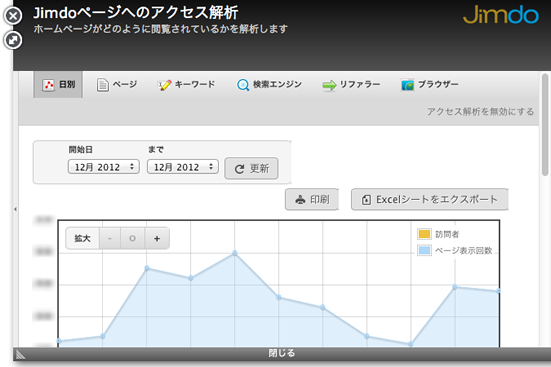This screenshot has height=367, width=551.
Task: Open the ブラウザー tab
Action: (430, 85)
